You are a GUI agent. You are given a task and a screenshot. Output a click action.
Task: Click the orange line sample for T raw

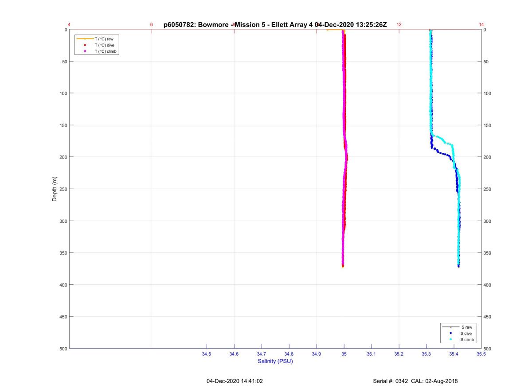click(x=85, y=39)
